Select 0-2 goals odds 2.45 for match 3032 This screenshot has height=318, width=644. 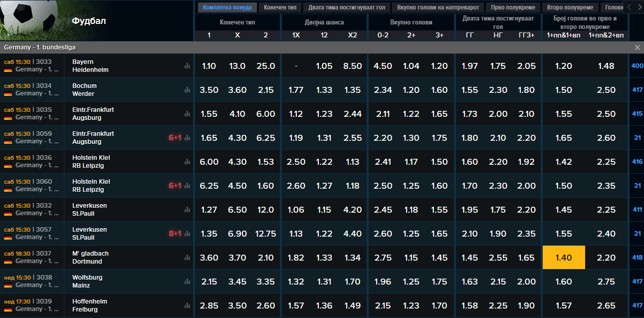[x=383, y=210]
